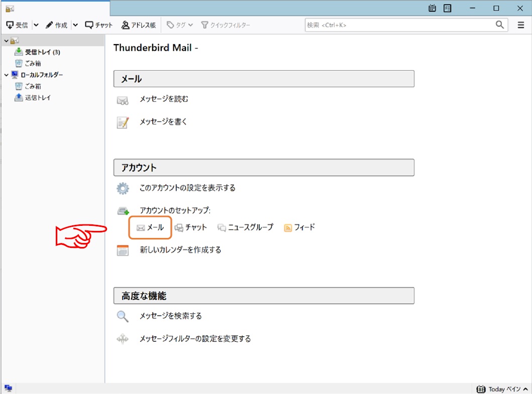
Task: Click 新しいカレンダーを作成する
Action: pos(180,250)
